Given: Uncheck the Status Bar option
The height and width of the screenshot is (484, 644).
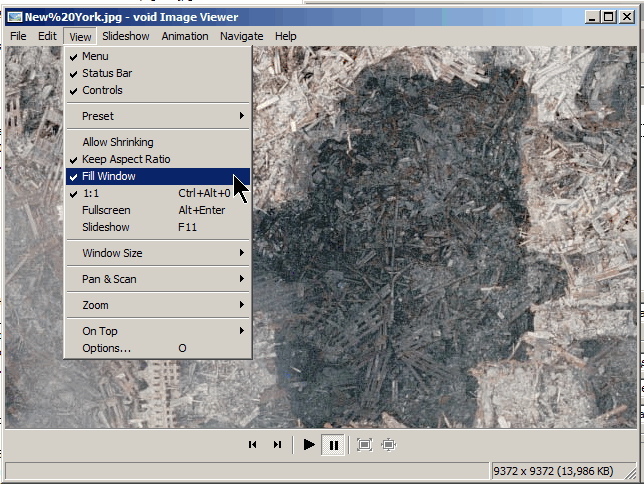Looking at the screenshot, I should click(x=106, y=73).
